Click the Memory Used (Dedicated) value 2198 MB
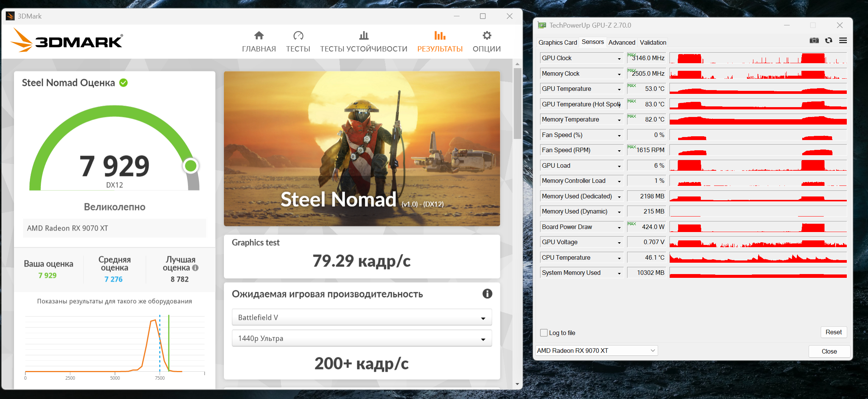Screen dimensions: 868x399 646,196
